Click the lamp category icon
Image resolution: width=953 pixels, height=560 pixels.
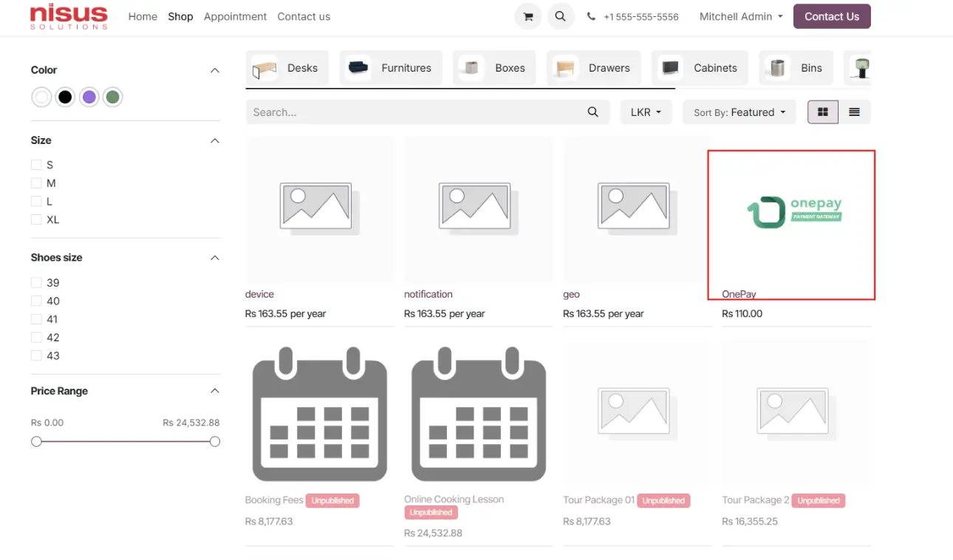tap(860, 68)
